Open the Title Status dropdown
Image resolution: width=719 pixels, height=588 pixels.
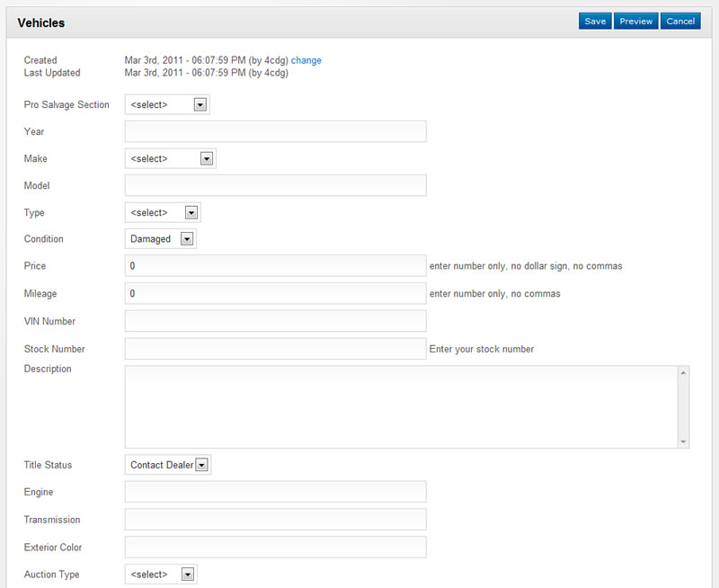[x=167, y=465]
